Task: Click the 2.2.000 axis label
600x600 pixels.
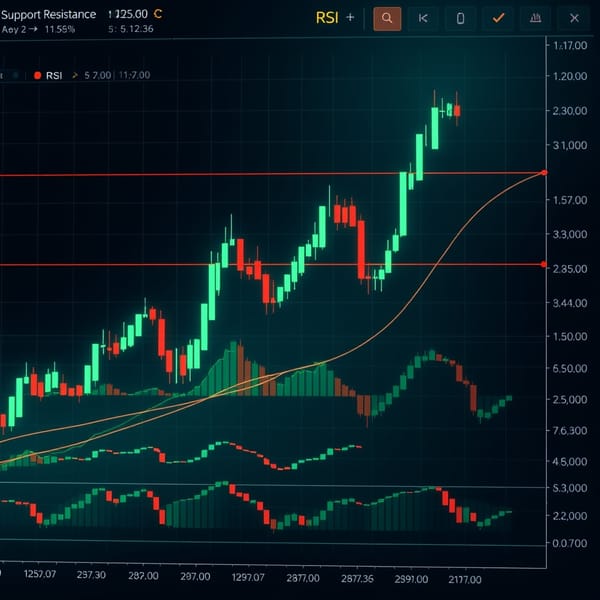Action: 570,516
